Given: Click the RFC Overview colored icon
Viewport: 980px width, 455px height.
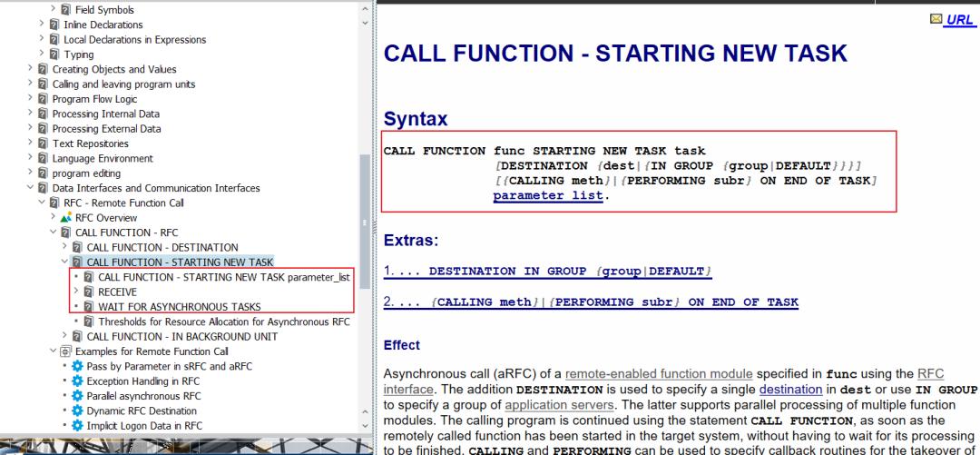Looking at the screenshot, I should pos(66,218).
